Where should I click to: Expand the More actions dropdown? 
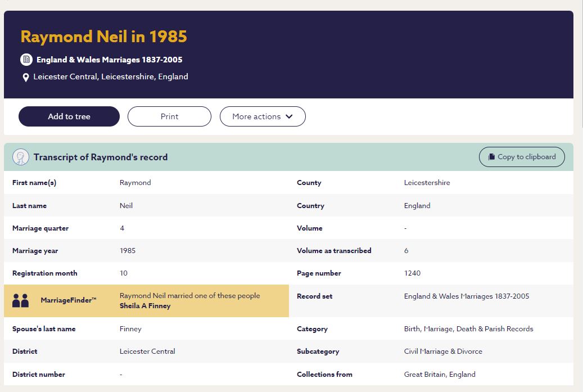pos(262,116)
